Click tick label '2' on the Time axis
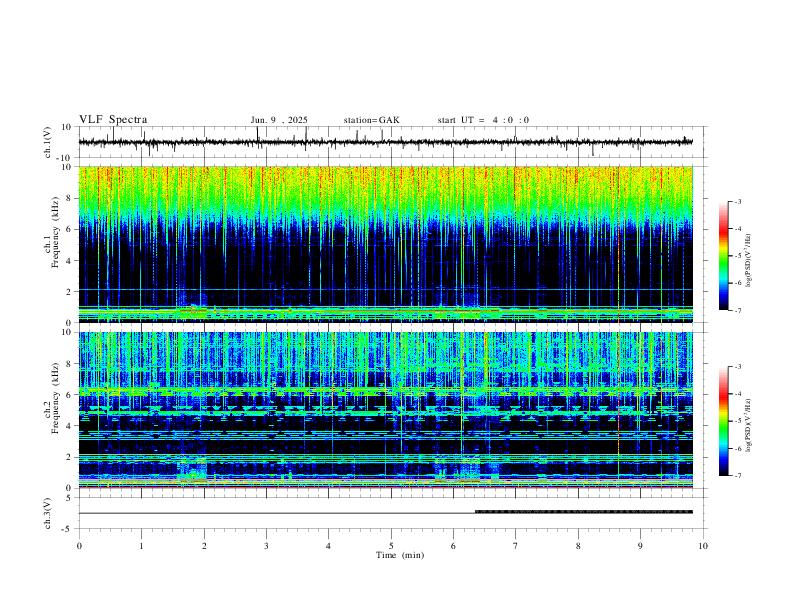The height and width of the screenshot is (612, 792). point(204,546)
